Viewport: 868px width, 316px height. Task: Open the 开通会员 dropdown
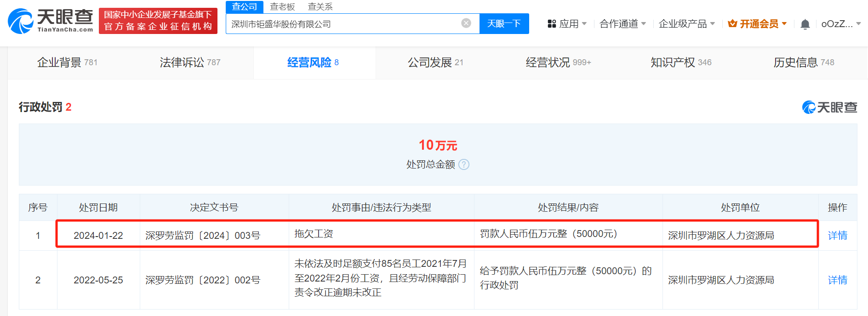point(763,24)
